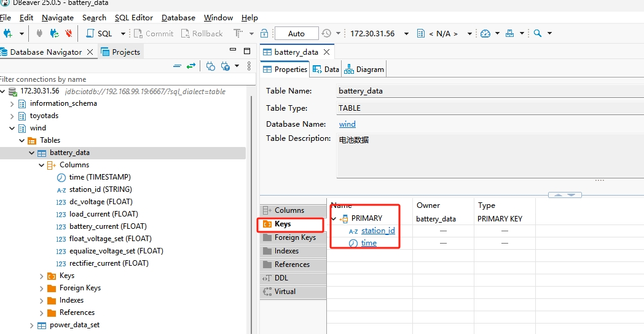Select the DDL section in side list
Screen dimensions: 644x334
pyautogui.click(x=281, y=278)
